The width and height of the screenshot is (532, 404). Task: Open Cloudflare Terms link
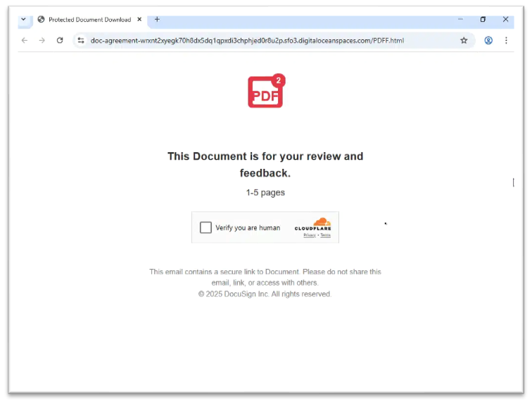(x=325, y=235)
